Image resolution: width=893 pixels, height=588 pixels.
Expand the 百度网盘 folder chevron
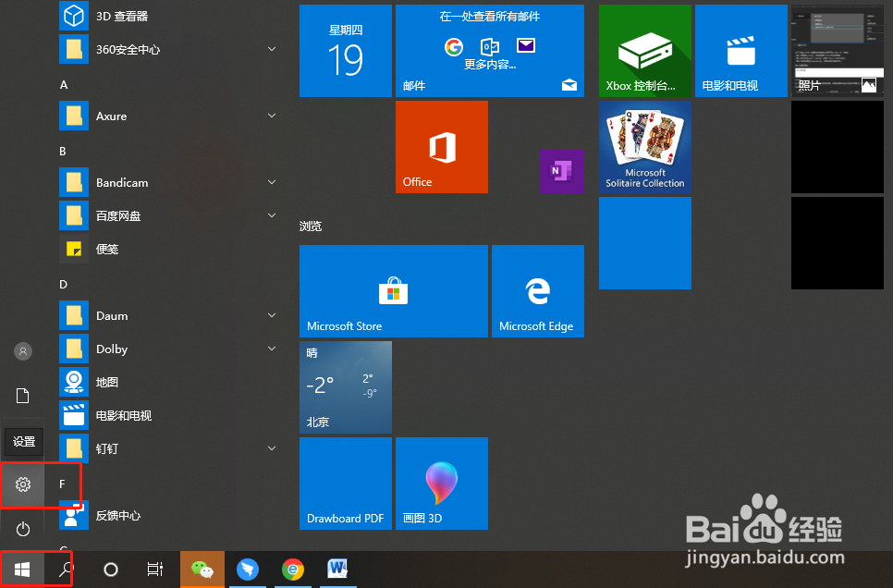[272, 215]
